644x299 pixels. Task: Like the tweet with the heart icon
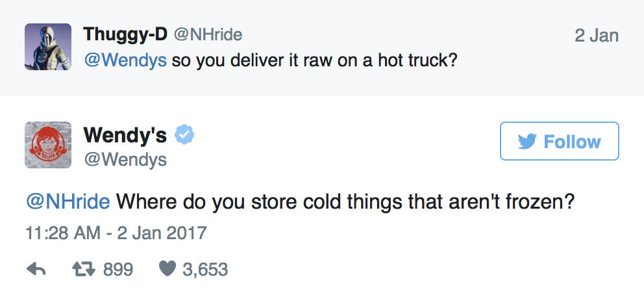click(167, 269)
